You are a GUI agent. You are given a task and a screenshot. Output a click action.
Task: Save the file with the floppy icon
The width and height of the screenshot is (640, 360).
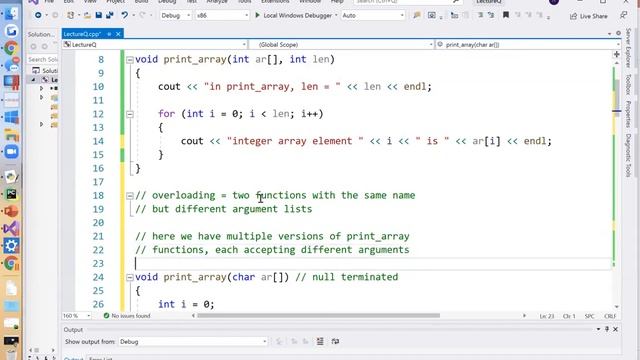tap(98, 16)
